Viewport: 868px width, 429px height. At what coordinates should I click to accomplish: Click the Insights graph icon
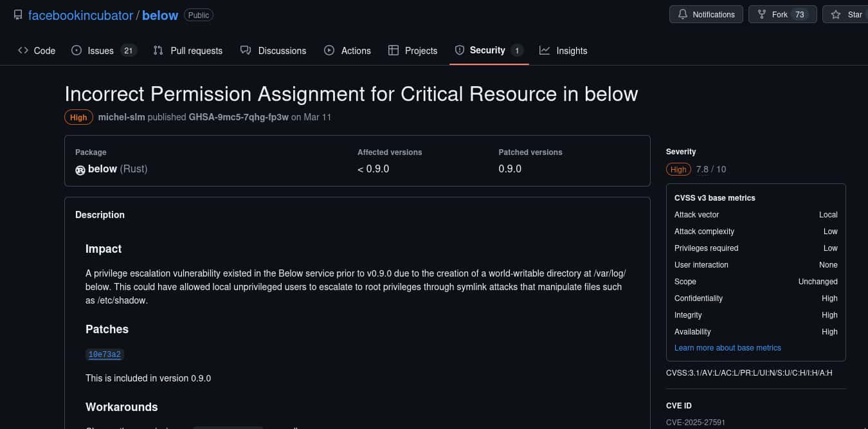[x=545, y=50]
